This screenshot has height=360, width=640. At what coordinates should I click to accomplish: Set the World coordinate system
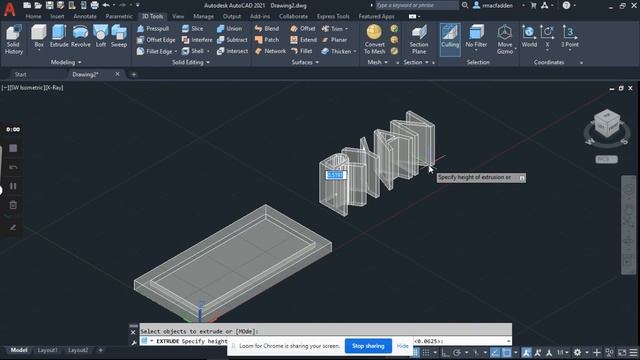point(529,36)
